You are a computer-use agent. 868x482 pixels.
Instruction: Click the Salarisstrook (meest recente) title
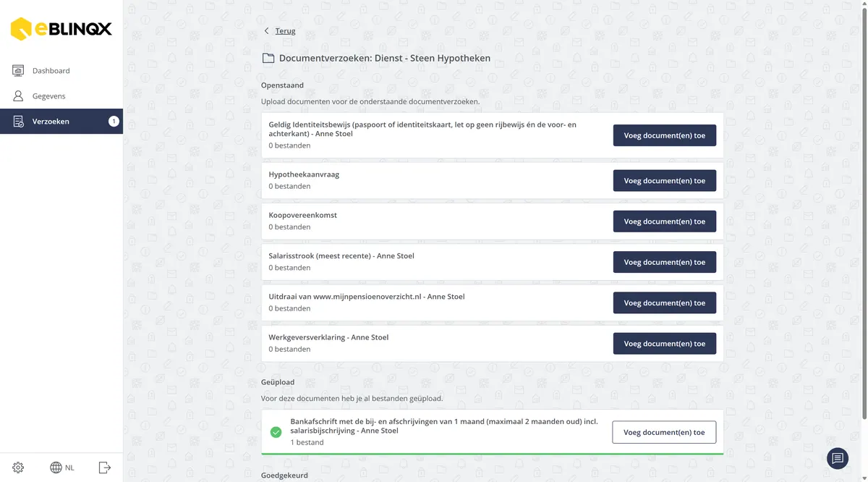pos(341,255)
